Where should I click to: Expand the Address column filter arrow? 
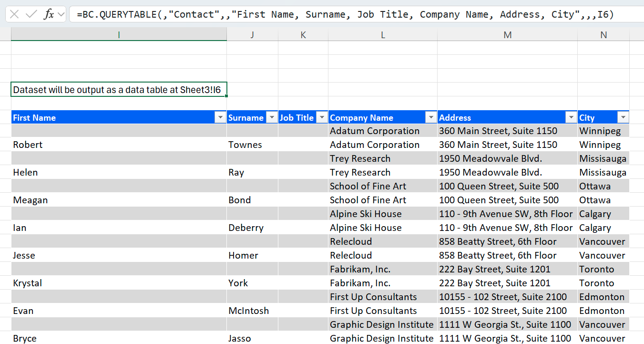(x=571, y=117)
